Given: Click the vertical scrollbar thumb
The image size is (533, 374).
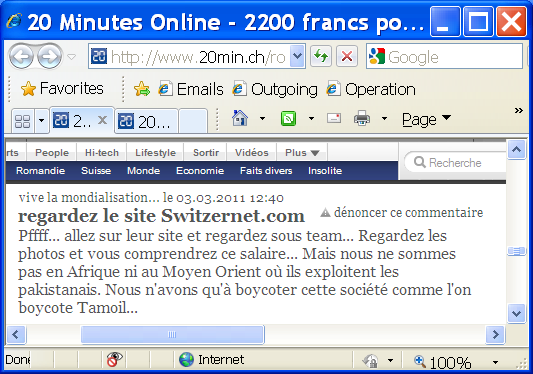Looking at the screenshot, I should click(516, 251).
